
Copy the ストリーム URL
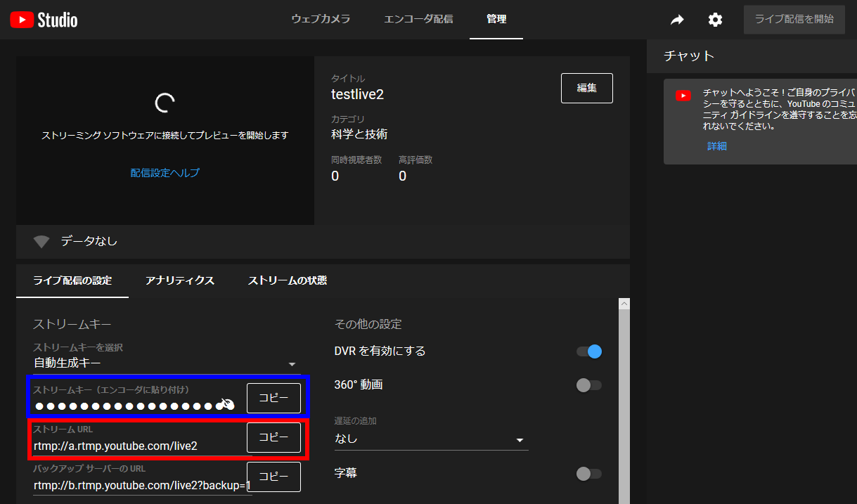273,437
